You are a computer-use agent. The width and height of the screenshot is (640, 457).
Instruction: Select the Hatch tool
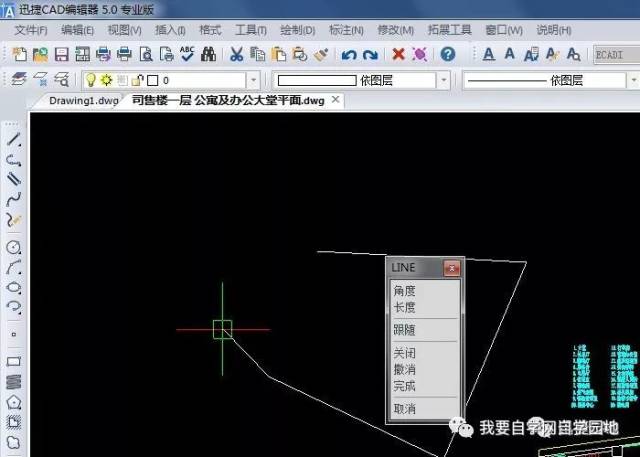tap(13, 422)
